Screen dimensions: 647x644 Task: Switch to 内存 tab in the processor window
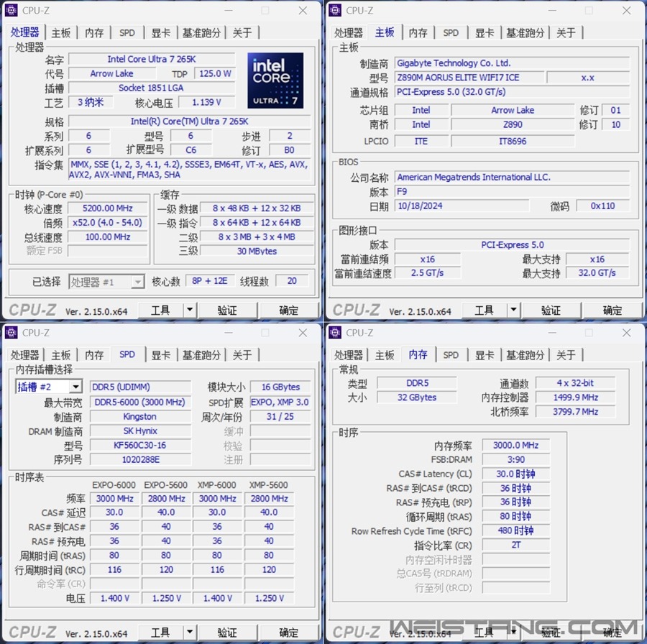click(x=94, y=32)
